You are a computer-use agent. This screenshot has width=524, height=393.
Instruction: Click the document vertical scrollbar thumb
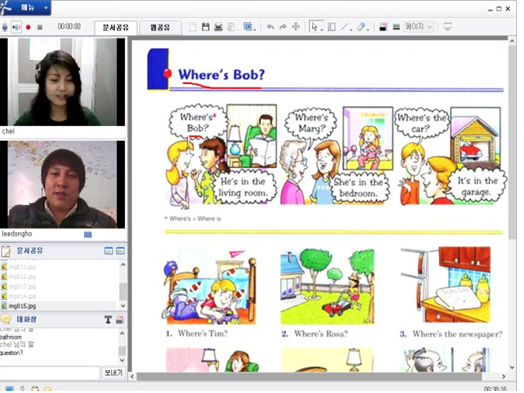[512, 142]
